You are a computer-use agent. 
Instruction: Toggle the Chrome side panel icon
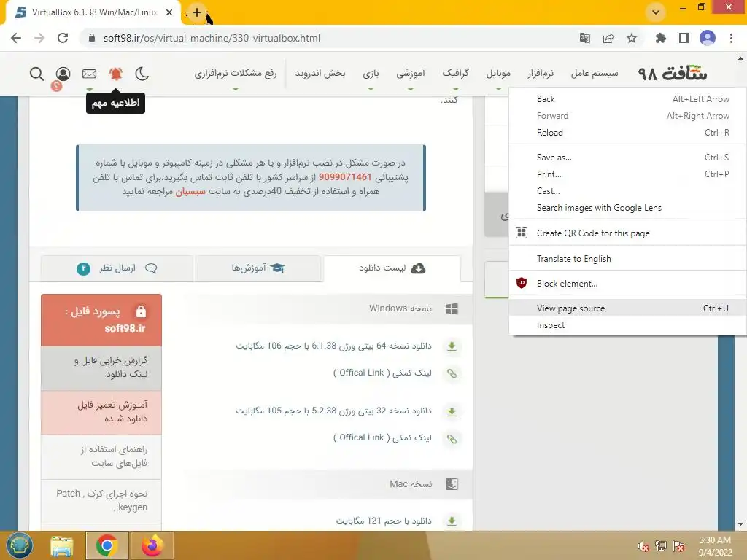(x=684, y=38)
